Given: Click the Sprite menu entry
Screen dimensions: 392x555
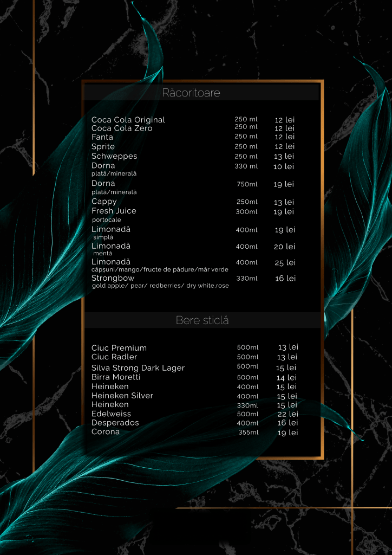Looking at the screenshot, I should point(103,147).
